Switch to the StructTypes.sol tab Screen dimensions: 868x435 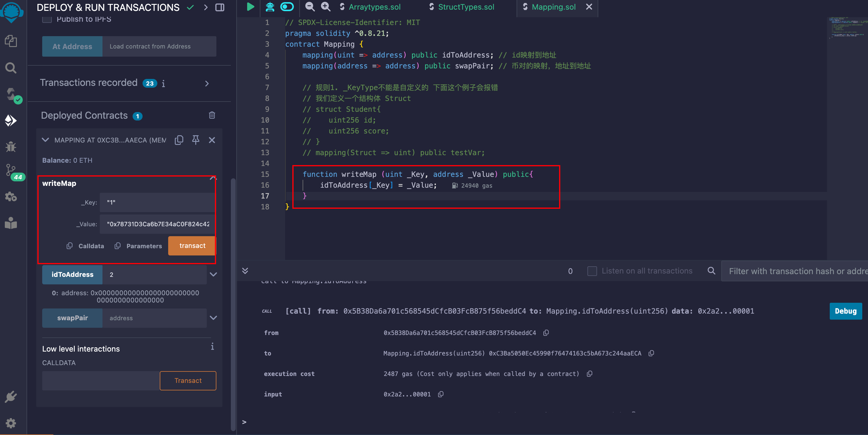pos(466,7)
